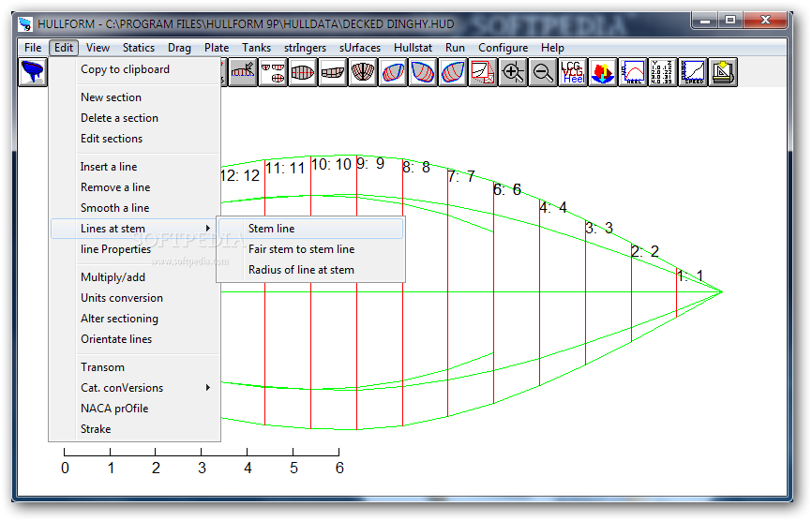Open the View menu
This screenshot has width=812, height=521.
(x=98, y=48)
